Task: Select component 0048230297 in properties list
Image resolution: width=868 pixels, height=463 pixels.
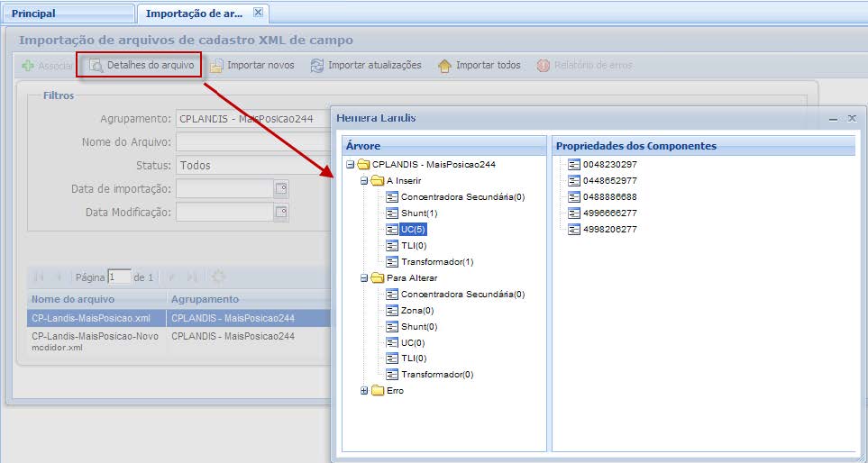Action: tap(609, 165)
